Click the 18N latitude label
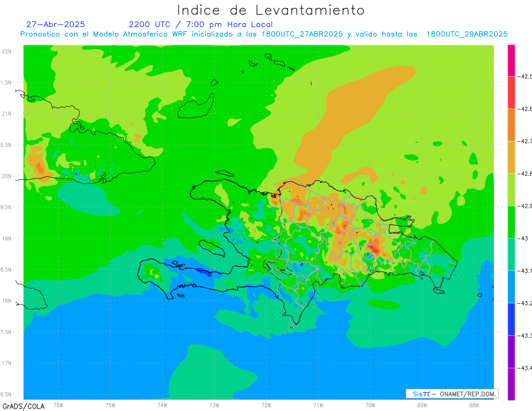 tap(8, 301)
